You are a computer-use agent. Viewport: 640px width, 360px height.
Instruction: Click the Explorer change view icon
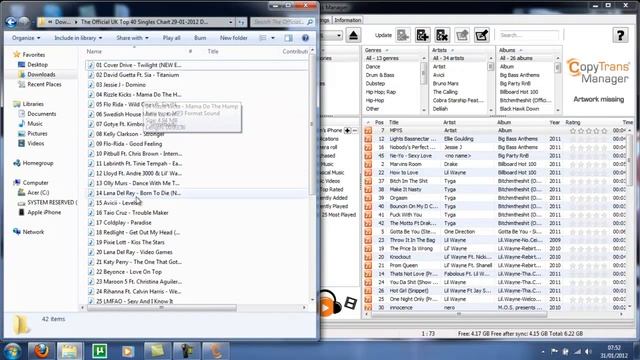pyautogui.click(x=263, y=38)
